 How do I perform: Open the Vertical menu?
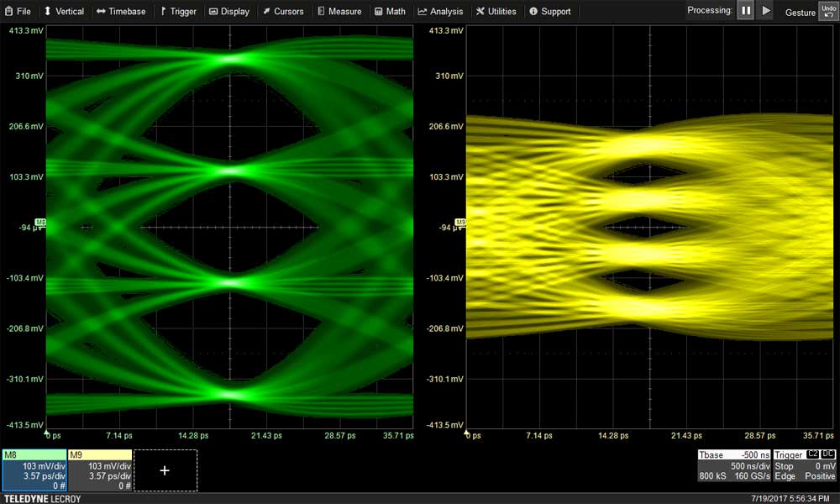64,12
